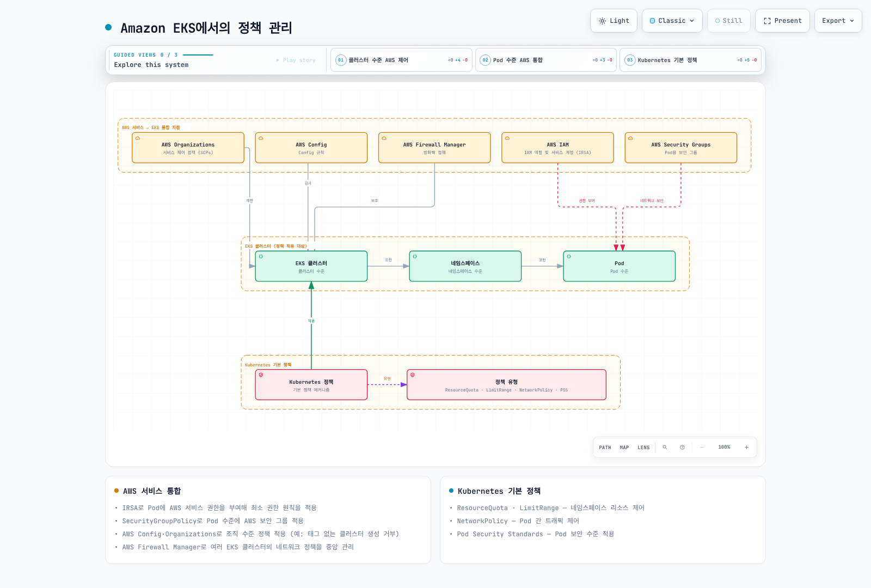Select the 정책 유형 node
The height and width of the screenshot is (588, 871).
[x=506, y=385]
